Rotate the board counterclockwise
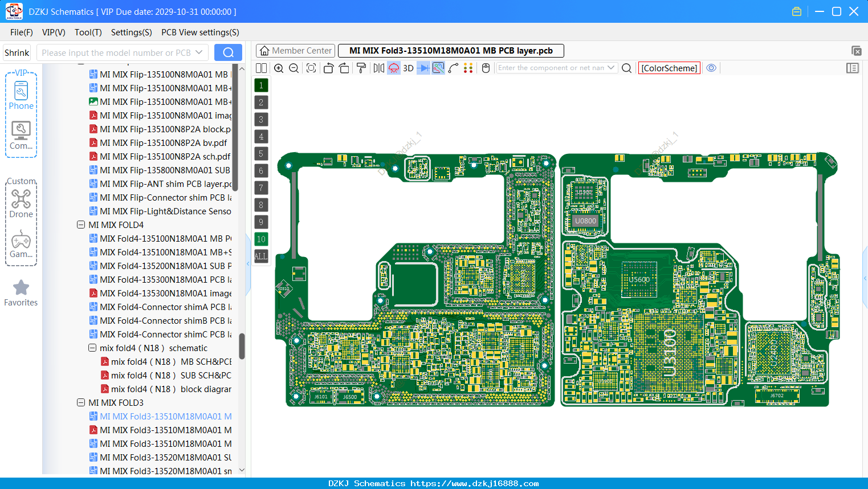Viewport: 868px width, 489px height. (x=328, y=68)
